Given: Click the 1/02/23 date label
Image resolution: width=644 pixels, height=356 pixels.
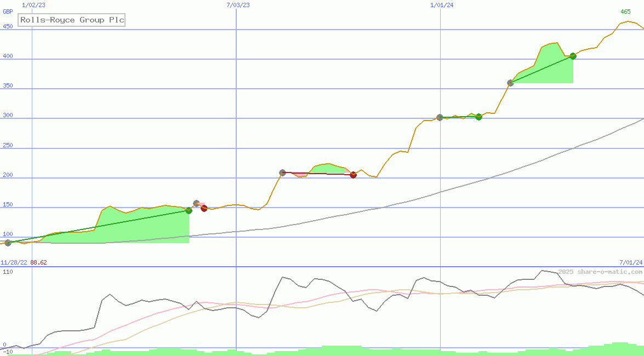Looking at the screenshot, I should (33, 5).
